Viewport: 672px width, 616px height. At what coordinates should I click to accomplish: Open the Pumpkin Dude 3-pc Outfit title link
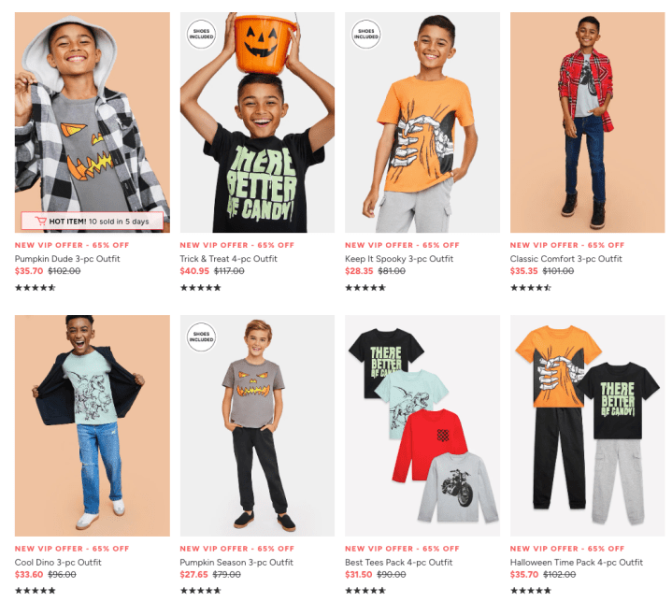click(67, 259)
